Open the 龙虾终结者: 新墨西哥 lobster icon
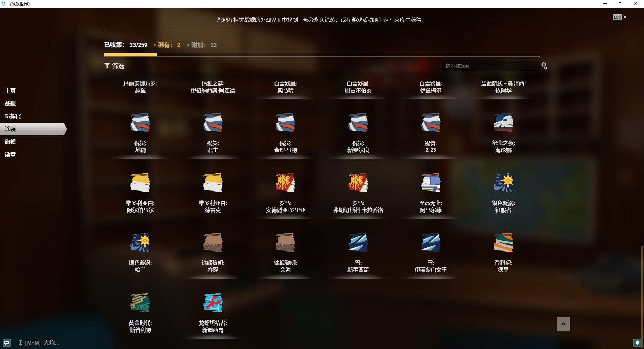Viewport: 644px width, 349px height. click(213, 302)
